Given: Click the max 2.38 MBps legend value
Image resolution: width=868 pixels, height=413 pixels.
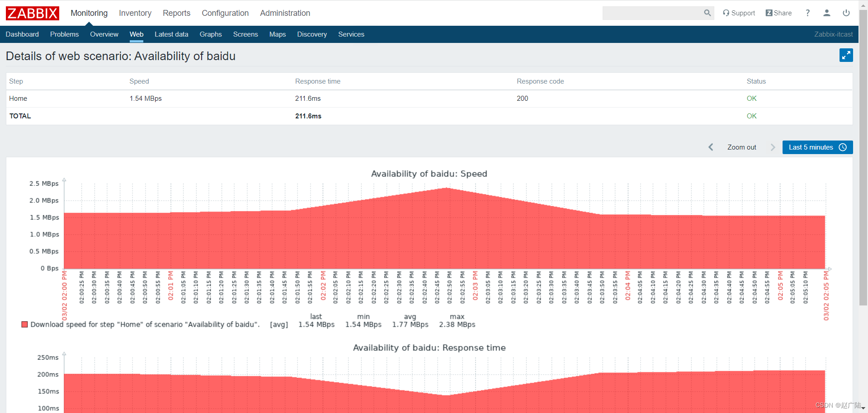Looking at the screenshot, I should tap(457, 324).
